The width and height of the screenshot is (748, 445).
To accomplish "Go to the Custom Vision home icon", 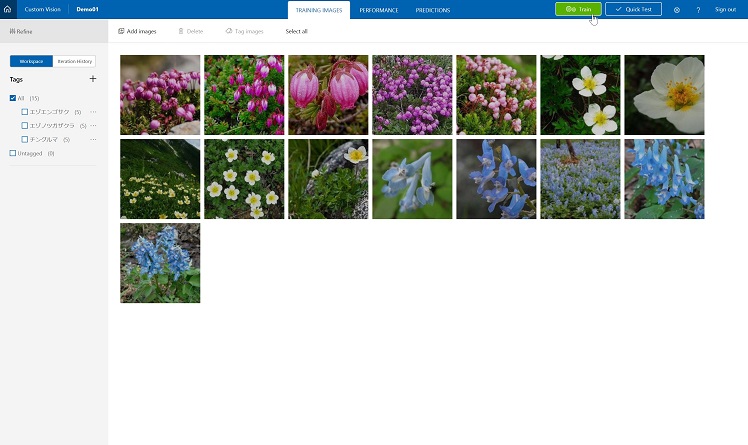I will tap(8, 9).
